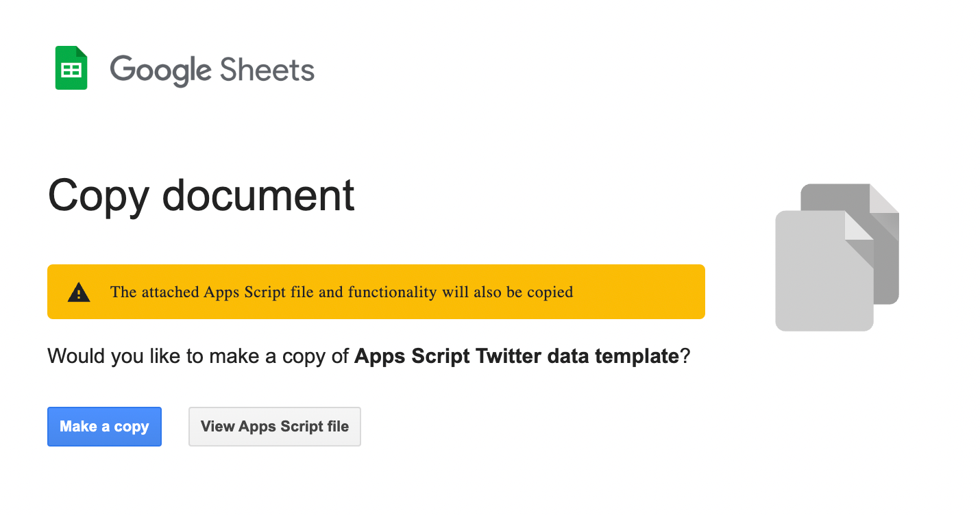Click the question mark after the template name
Viewport: 980px width, 515px height.
(x=684, y=357)
